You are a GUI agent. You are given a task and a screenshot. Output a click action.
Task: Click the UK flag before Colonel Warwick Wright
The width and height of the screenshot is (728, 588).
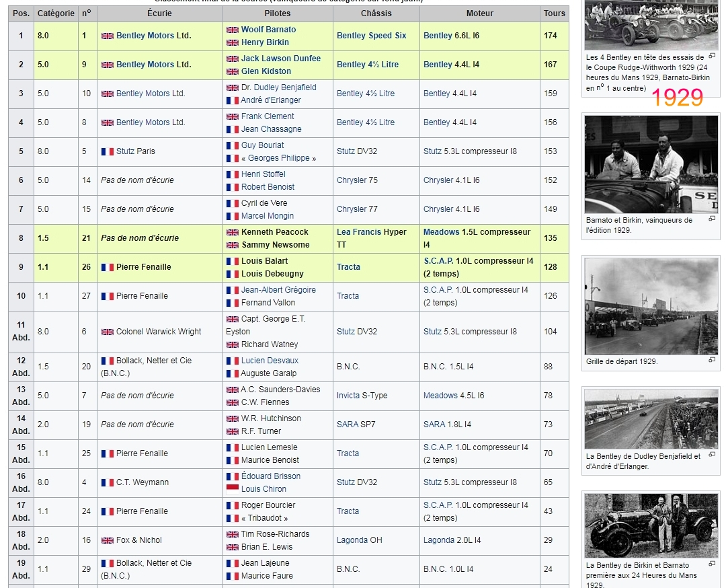pos(108,332)
